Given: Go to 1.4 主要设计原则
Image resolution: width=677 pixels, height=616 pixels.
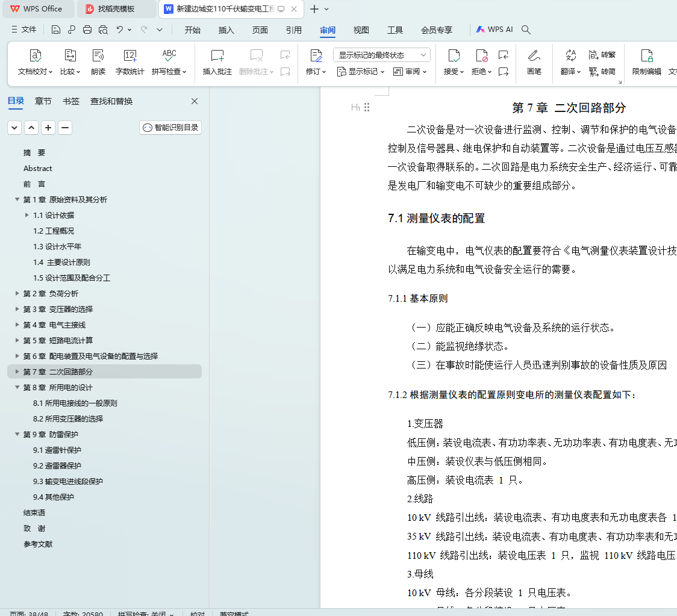Looking at the screenshot, I should pyautogui.click(x=62, y=263).
